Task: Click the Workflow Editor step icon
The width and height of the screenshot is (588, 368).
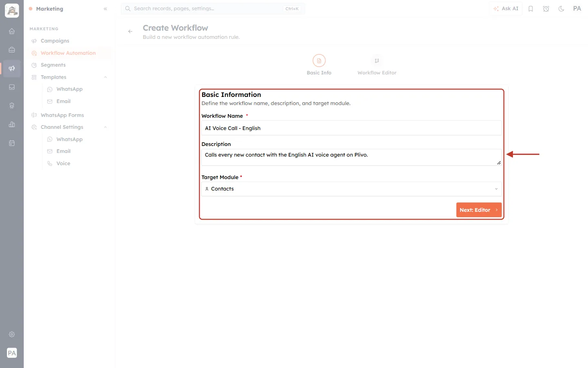Action: tap(377, 61)
